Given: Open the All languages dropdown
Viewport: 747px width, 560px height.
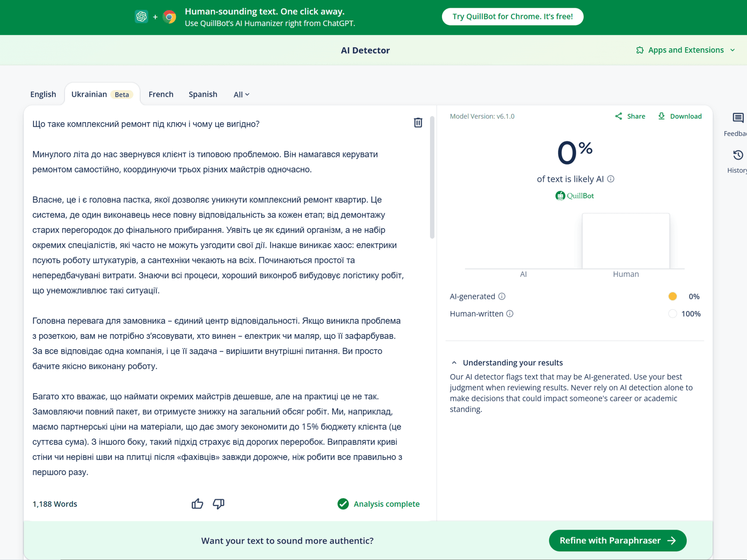Looking at the screenshot, I should point(241,94).
